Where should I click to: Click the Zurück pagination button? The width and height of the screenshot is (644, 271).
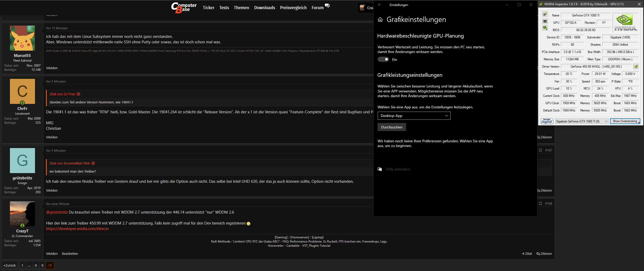point(10,265)
